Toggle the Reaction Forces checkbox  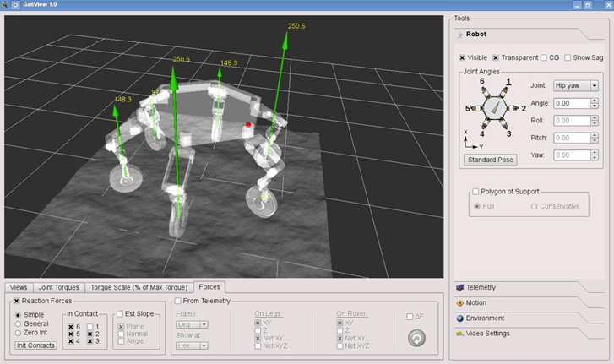pyautogui.click(x=16, y=301)
